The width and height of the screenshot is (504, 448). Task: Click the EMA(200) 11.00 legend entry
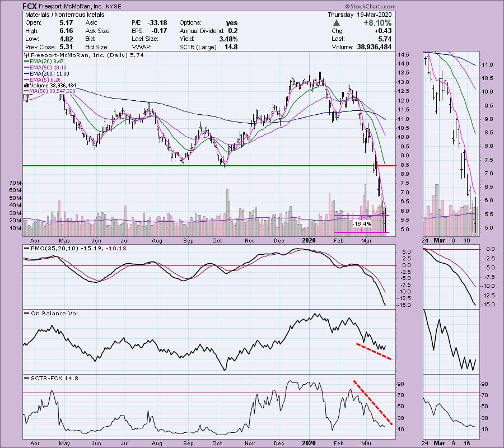point(46,73)
